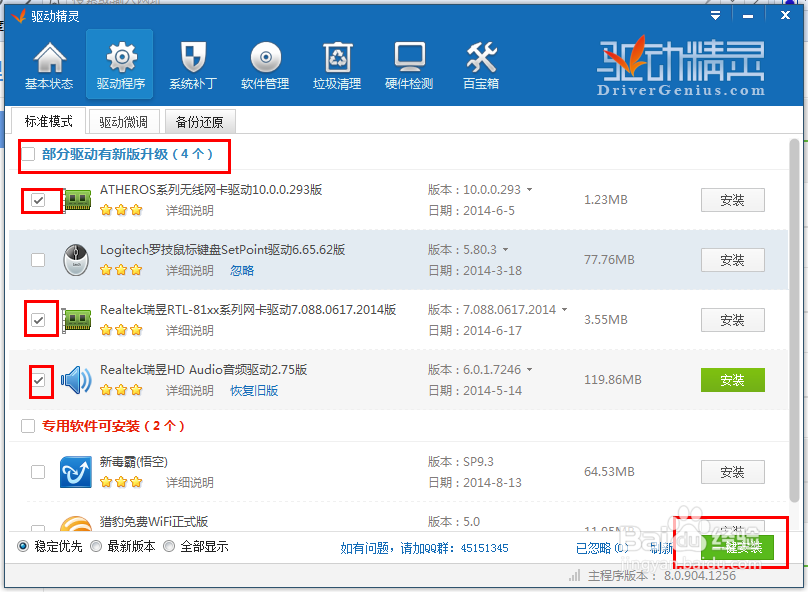The image size is (808, 592).
Task: Open 详细说明 for 新毒霸
Action: pyautogui.click(x=190, y=482)
